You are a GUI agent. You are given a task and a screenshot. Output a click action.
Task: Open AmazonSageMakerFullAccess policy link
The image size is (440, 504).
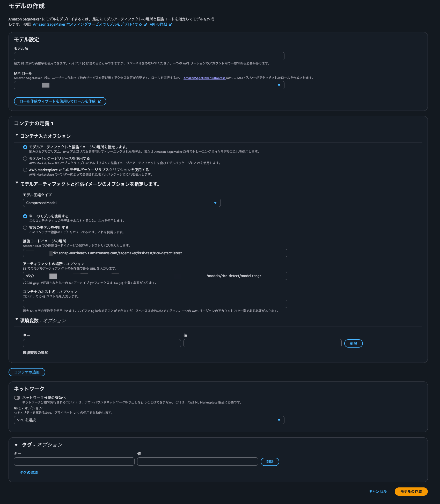pos(204,78)
